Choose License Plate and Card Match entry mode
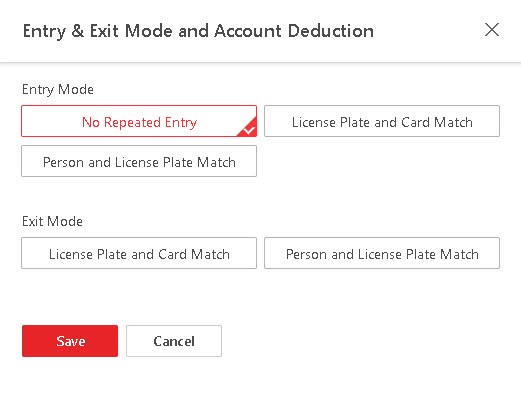 tap(382, 121)
